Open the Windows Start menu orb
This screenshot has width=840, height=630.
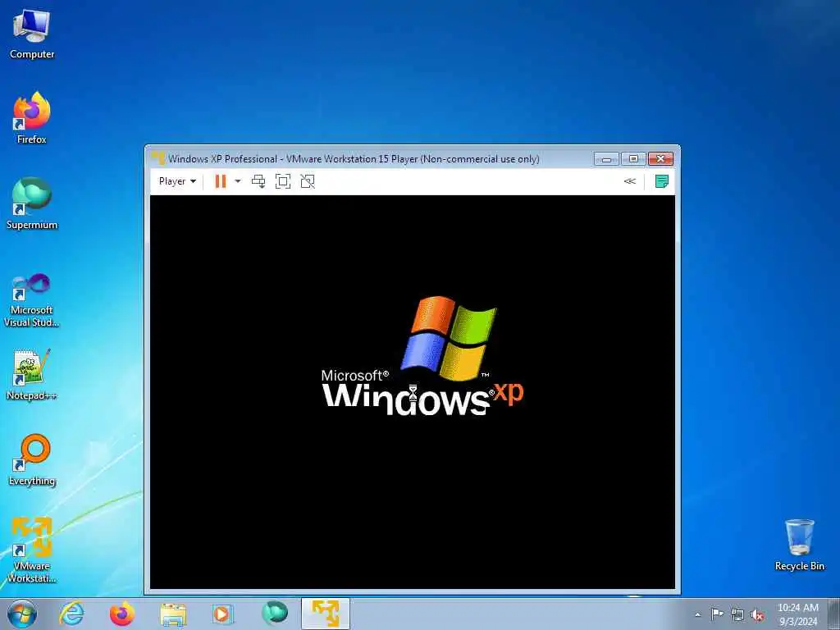pyautogui.click(x=22, y=614)
